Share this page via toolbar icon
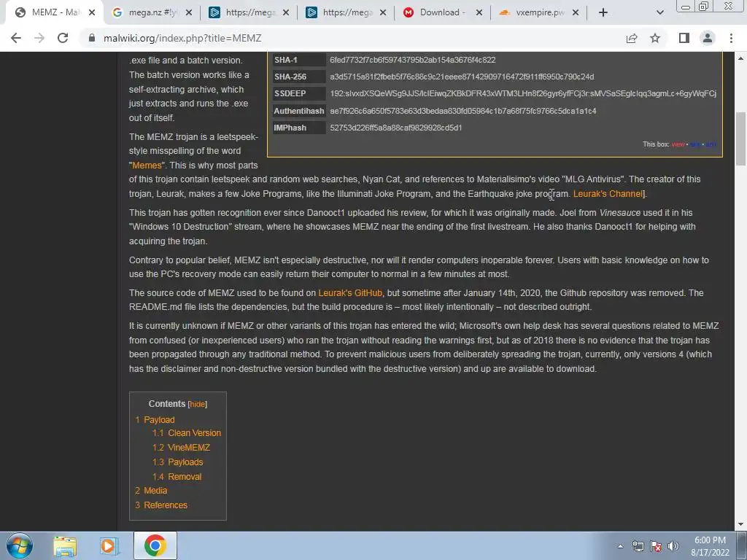The image size is (747, 560). tap(632, 38)
